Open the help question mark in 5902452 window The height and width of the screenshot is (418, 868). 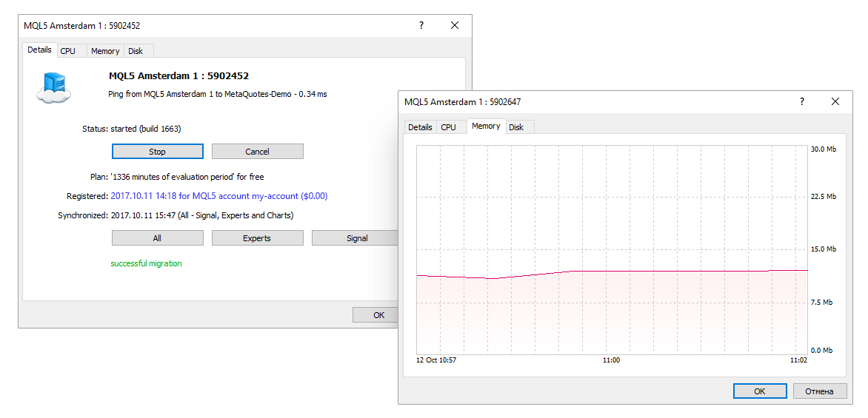421,25
